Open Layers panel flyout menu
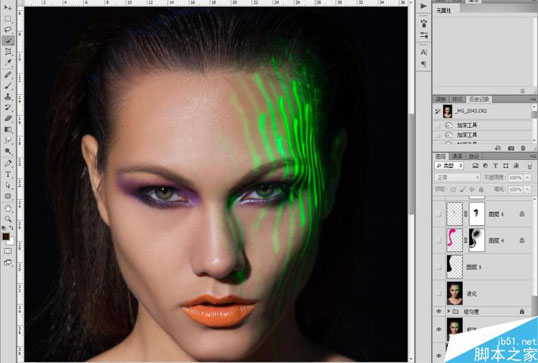This screenshot has height=363, width=538. point(533,156)
